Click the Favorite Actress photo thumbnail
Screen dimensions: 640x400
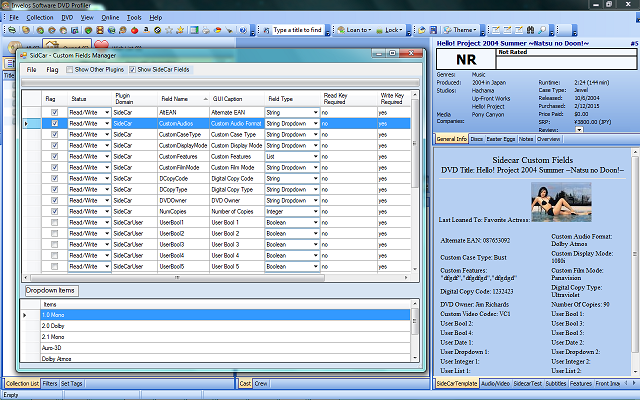[x=561, y=202]
